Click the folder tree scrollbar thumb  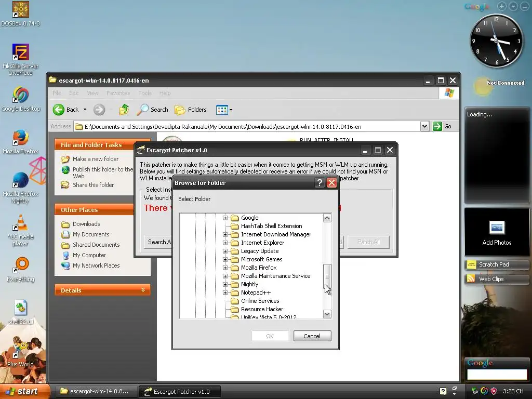(x=327, y=276)
